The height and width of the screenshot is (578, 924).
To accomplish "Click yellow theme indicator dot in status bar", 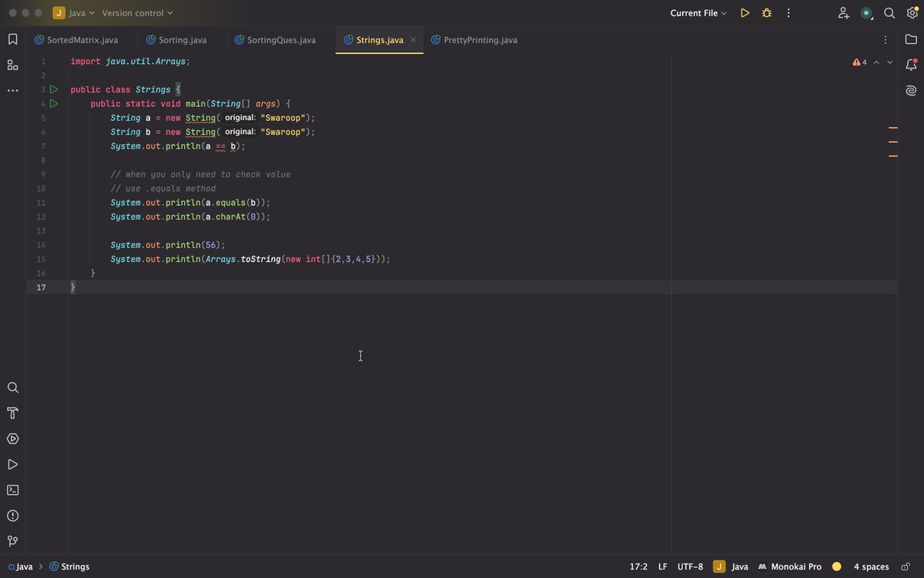I will (837, 566).
